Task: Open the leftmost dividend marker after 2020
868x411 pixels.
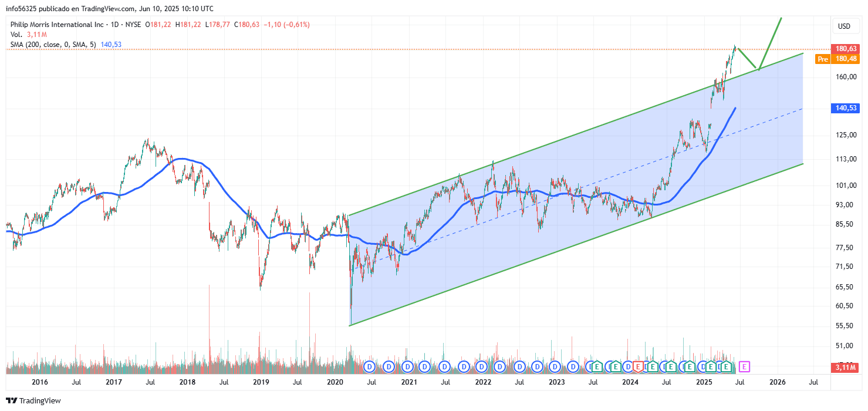Action: pos(370,367)
